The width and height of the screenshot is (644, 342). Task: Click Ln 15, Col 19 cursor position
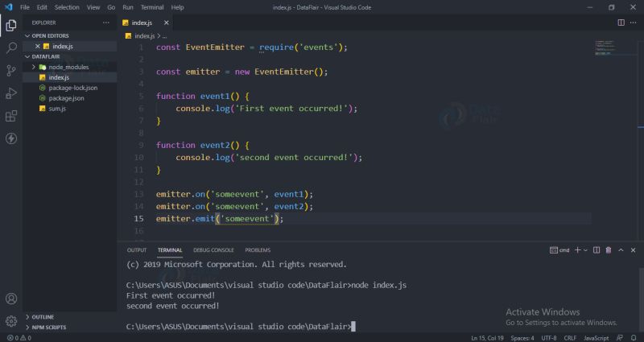[x=487, y=338]
